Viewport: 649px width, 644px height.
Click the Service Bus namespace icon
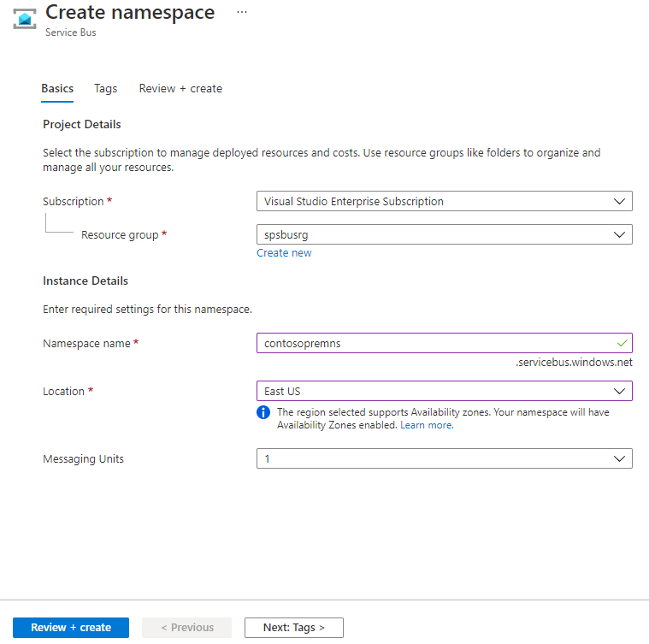coord(24,19)
